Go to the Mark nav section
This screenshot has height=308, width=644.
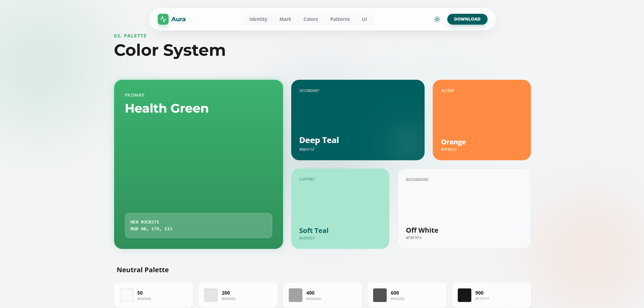(285, 19)
